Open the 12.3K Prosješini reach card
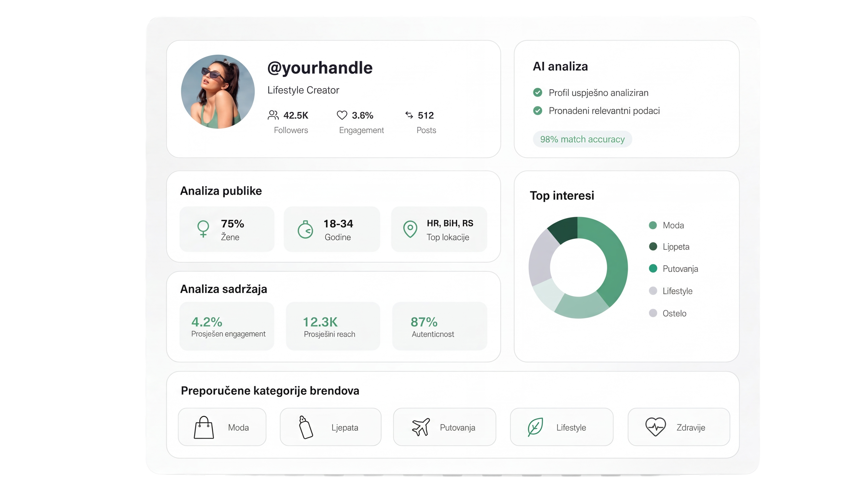 333,326
